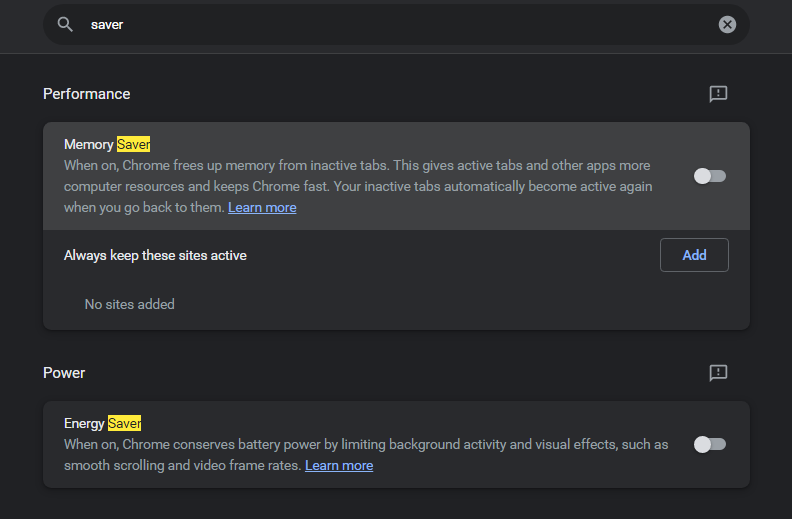This screenshot has width=792, height=519.
Task: Open Energy Saver Learn more link
Action: pos(339,465)
